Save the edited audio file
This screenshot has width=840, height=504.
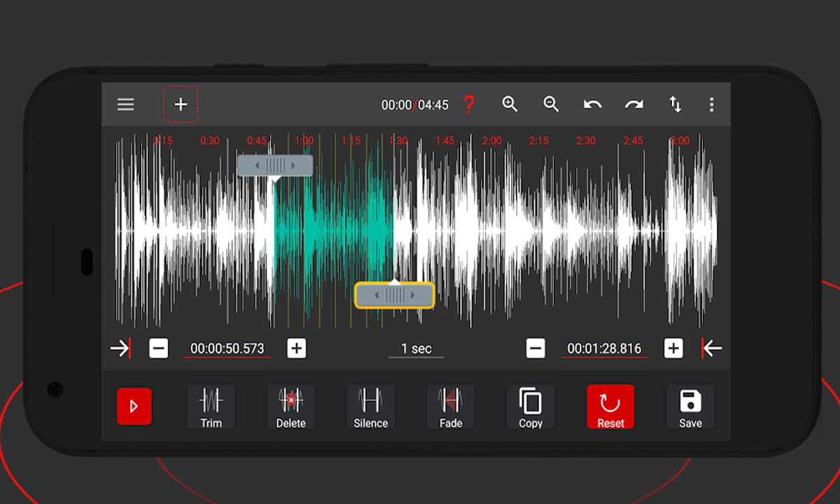pos(690,407)
